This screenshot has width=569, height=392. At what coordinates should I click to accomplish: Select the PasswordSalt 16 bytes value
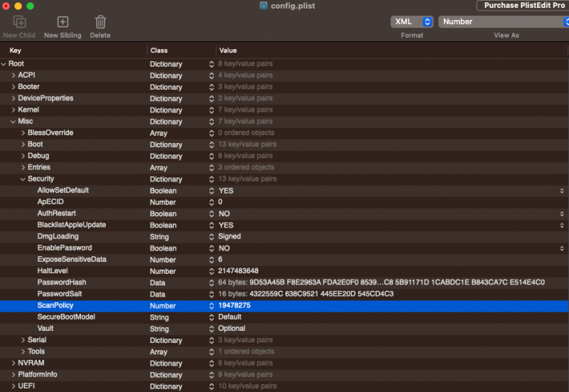[306, 294]
